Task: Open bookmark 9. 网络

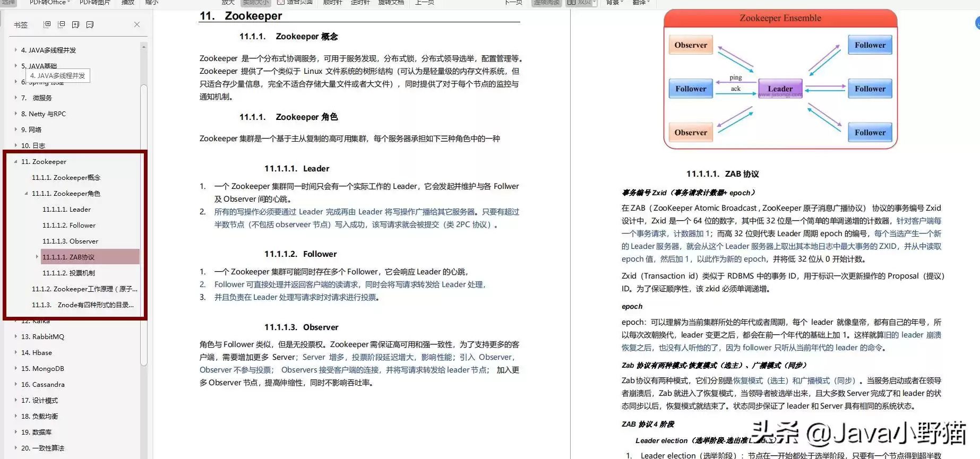Action: 31,129
